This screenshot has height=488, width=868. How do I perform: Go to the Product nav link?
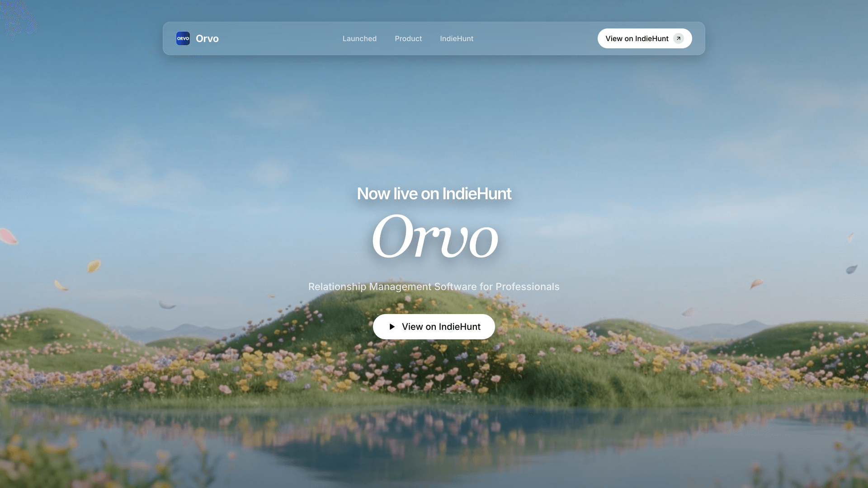408,38
